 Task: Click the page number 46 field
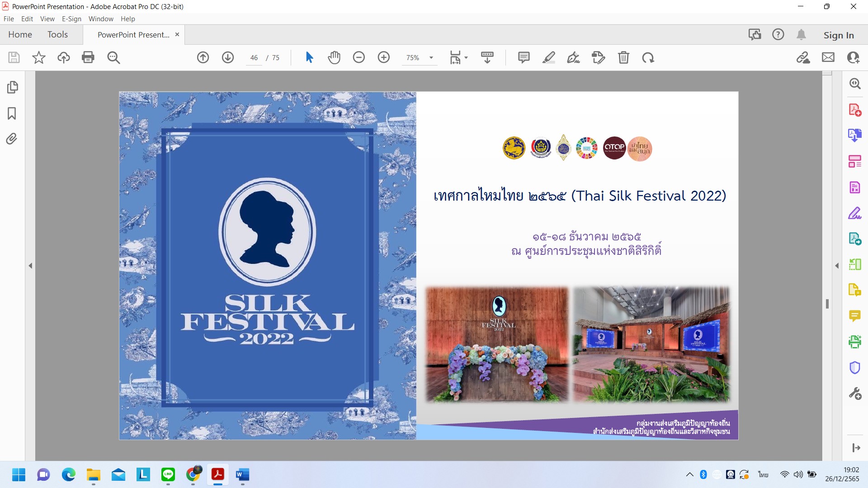click(254, 58)
